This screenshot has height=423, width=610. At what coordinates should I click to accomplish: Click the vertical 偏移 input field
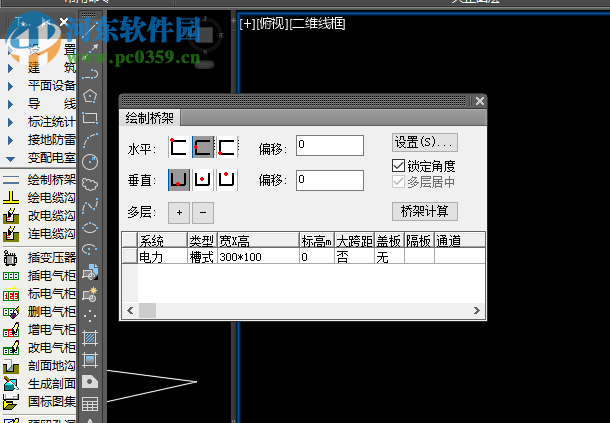pos(330,180)
